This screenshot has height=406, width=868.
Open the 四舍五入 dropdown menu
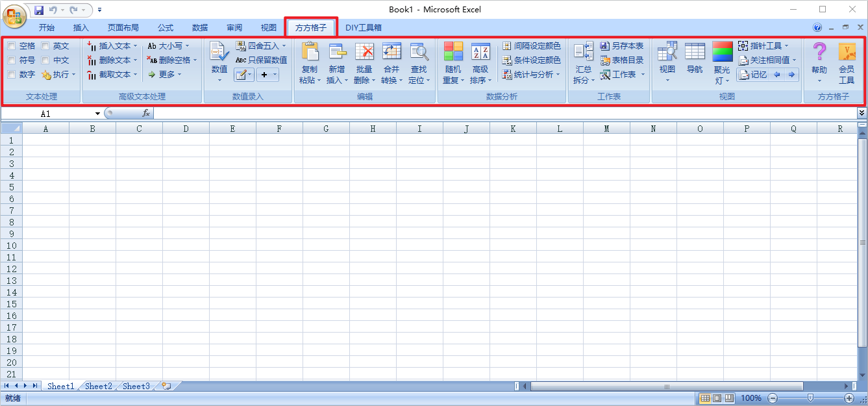pos(284,46)
